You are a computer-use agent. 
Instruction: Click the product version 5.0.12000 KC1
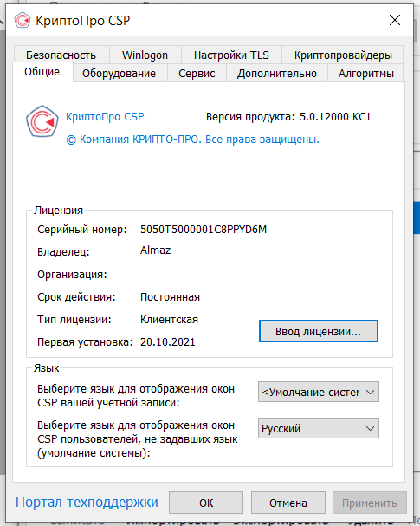335,117
